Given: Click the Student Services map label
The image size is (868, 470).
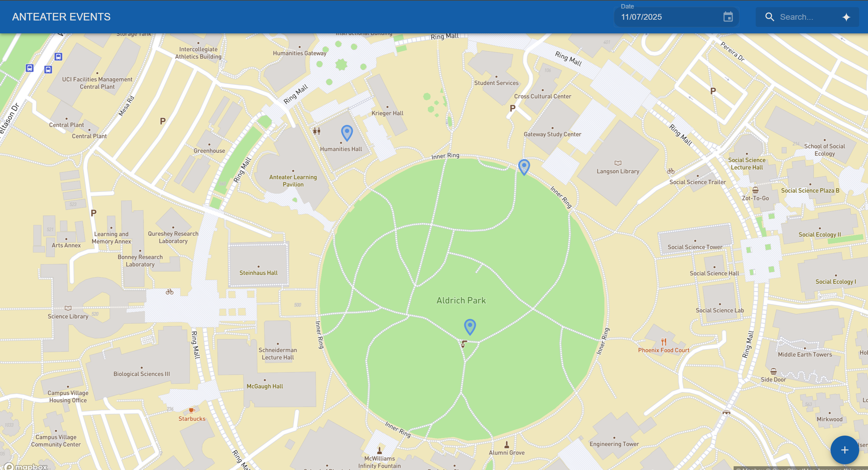Looking at the screenshot, I should pos(496,83).
